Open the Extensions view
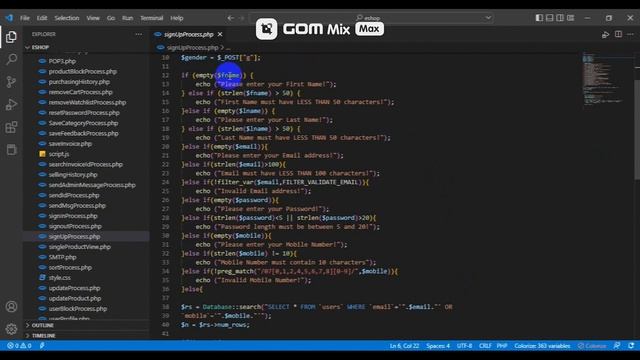The width and height of the screenshot is (640, 360). tap(11, 127)
